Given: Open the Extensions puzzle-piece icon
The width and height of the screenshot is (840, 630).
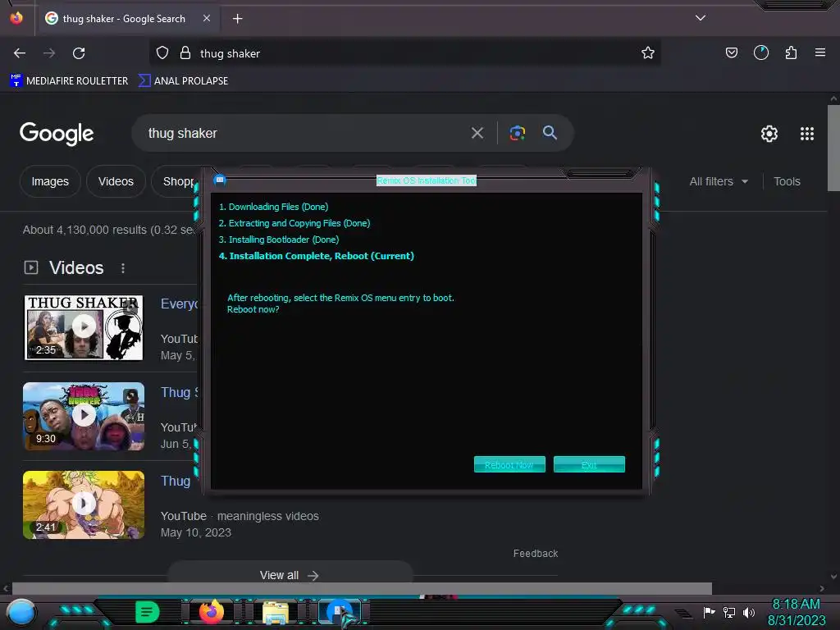Looking at the screenshot, I should coord(791,53).
